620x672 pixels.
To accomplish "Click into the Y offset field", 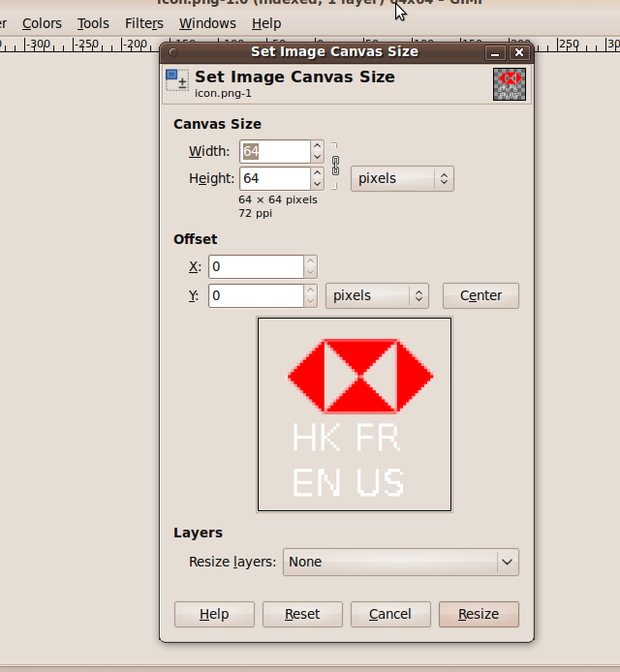I will pyautogui.click(x=256, y=295).
